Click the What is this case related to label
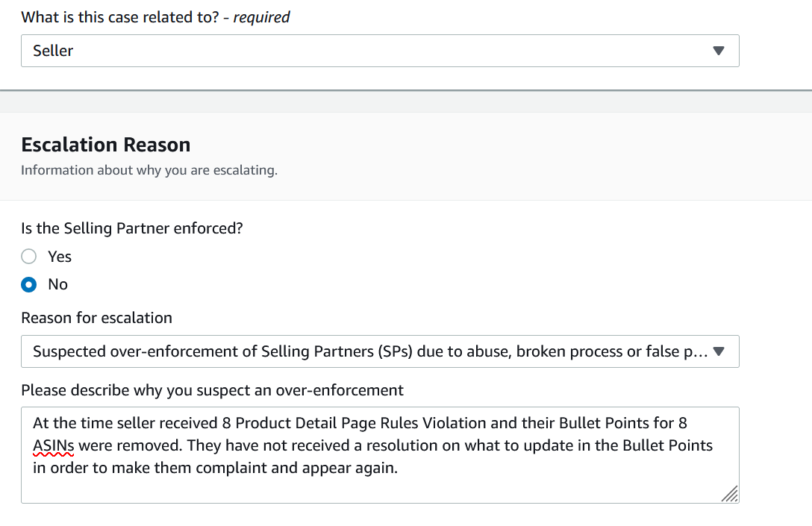This screenshot has width=812, height=526. [120, 17]
